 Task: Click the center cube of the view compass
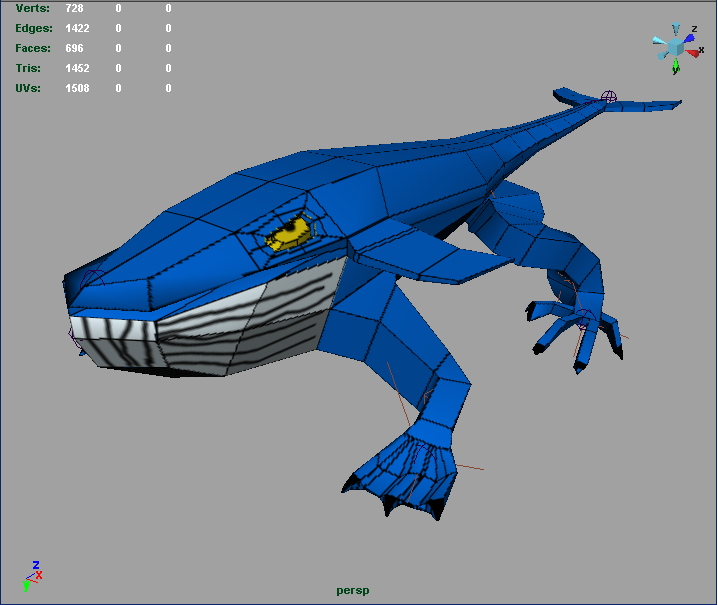[x=676, y=46]
